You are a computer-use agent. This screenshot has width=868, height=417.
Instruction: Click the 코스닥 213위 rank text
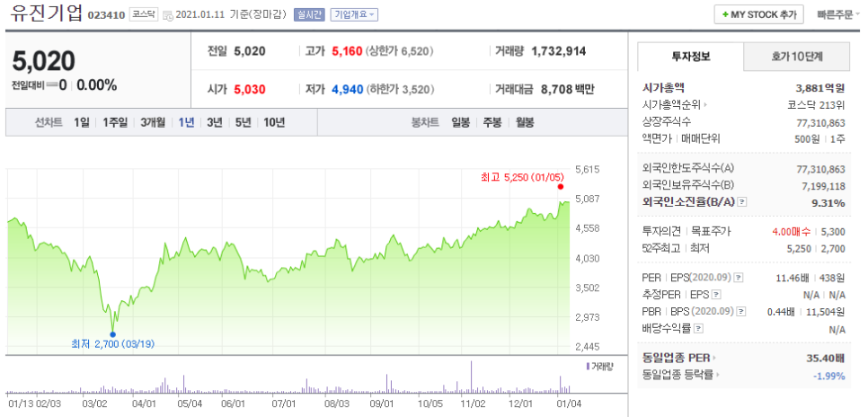[x=817, y=104]
